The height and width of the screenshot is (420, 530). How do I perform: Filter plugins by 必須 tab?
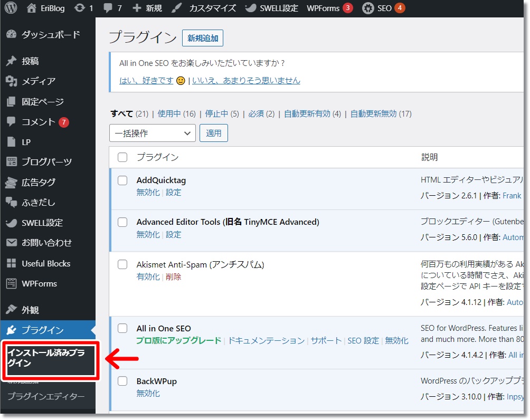pos(256,114)
